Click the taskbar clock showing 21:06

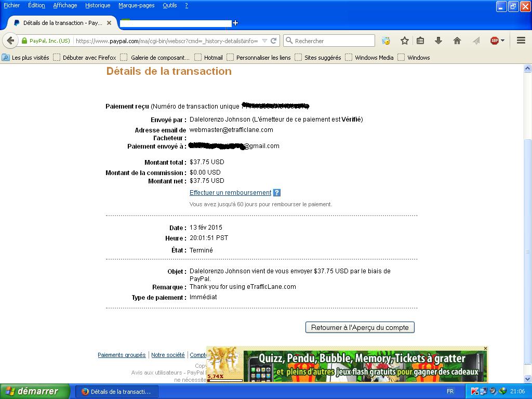tap(517, 392)
